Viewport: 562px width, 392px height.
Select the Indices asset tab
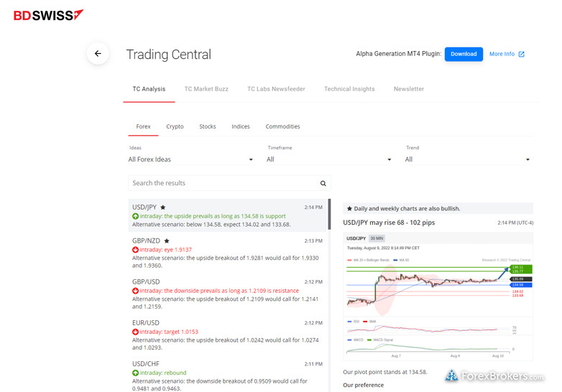(241, 126)
